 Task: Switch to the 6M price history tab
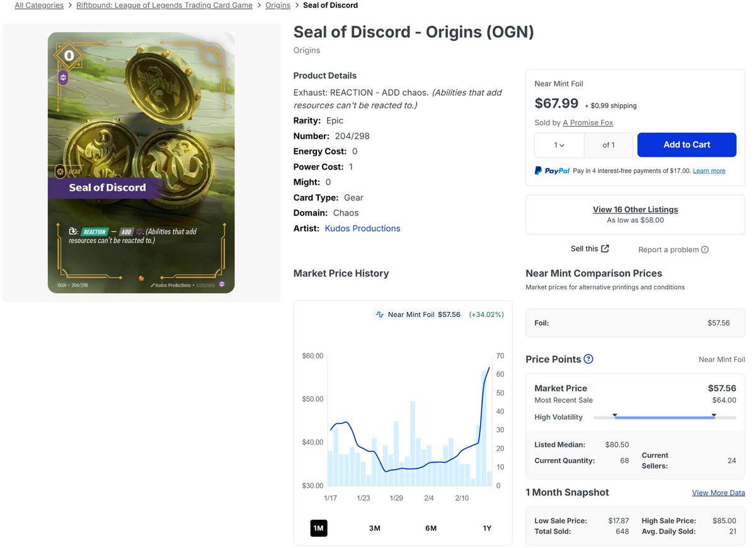pos(431,528)
